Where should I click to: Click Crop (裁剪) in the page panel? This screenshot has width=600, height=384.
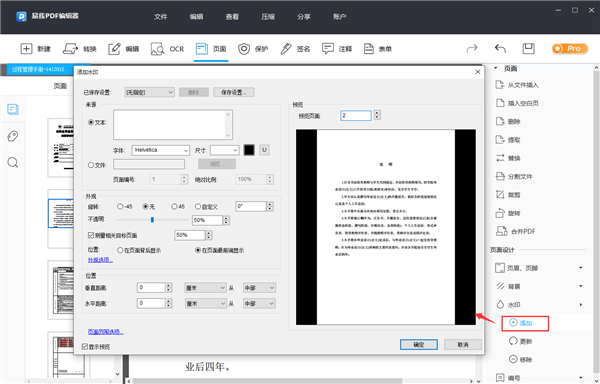[x=508, y=195]
